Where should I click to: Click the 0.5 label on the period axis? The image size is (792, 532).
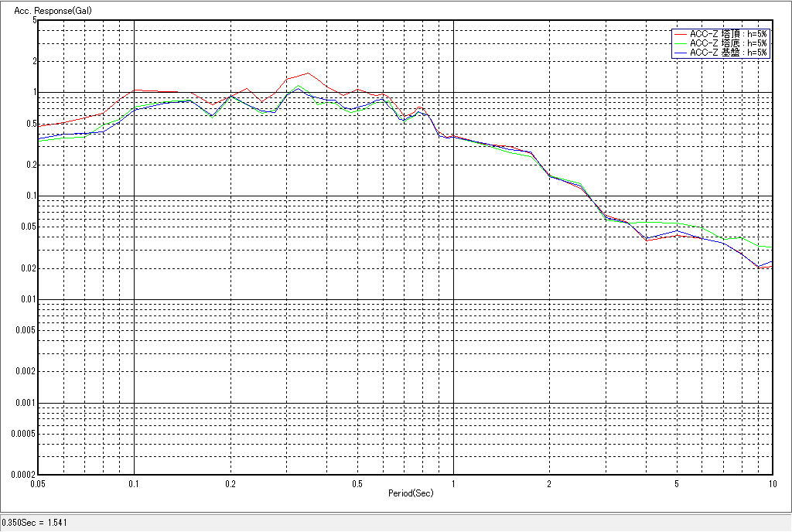[x=357, y=483]
